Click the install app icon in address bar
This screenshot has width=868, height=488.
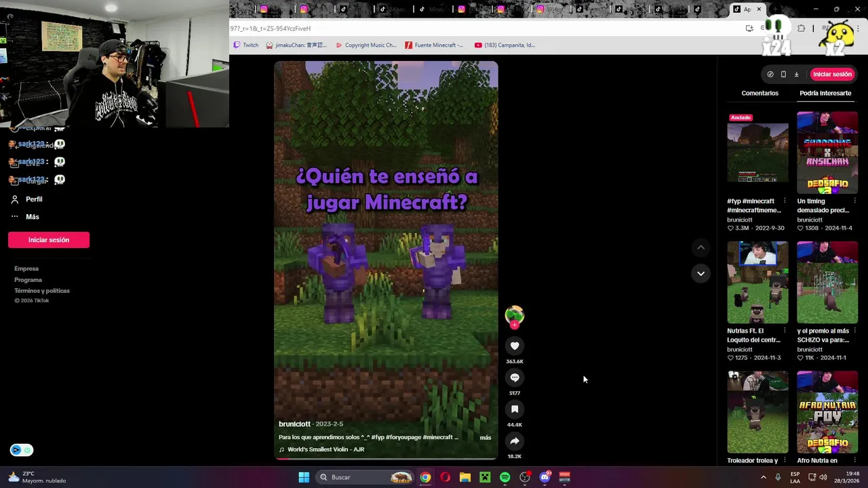pos(749,28)
